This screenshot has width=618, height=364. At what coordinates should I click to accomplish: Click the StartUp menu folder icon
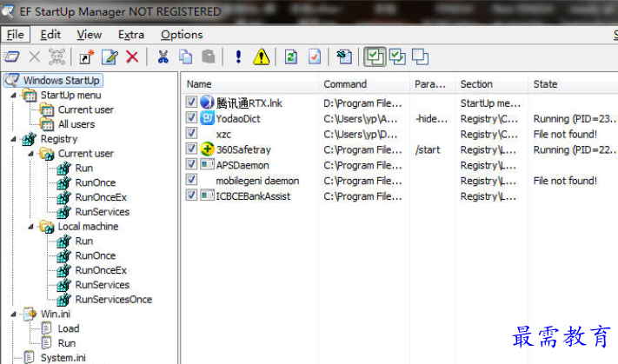(30, 95)
